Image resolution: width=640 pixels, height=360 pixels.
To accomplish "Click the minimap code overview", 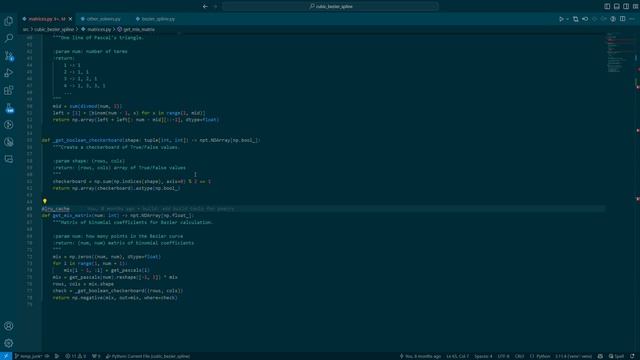I will pos(618,53).
